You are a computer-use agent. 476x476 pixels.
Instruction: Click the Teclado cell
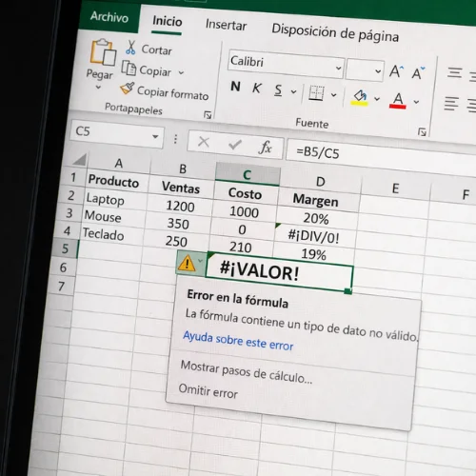pyautogui.click(x=111, y=234)
